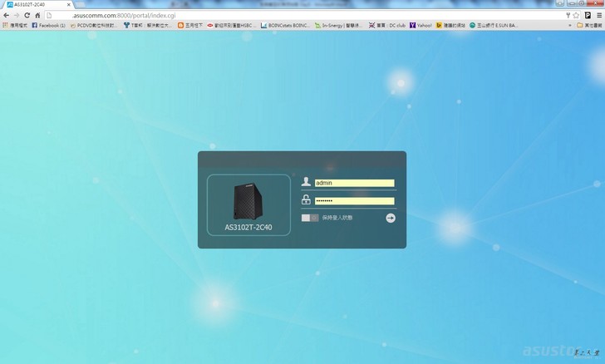Open the HSBC bookmark

(x=231, y=25)
